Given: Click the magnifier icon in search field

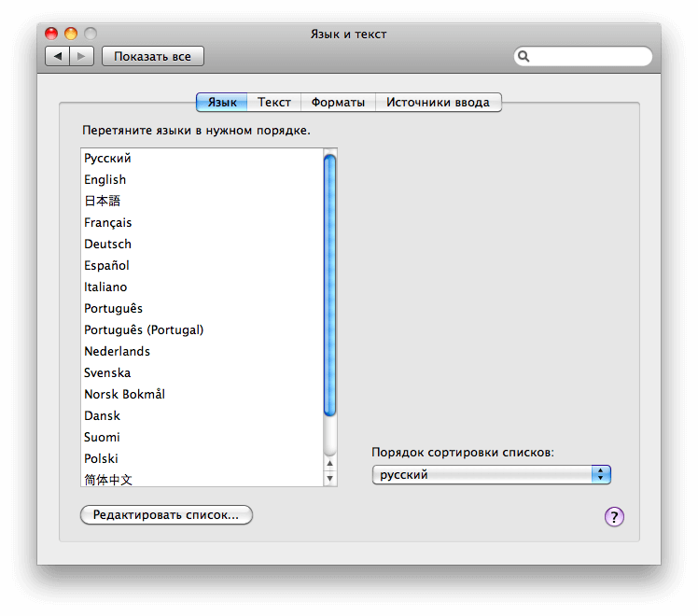Looking at the screenshot, I should (523, 56).
